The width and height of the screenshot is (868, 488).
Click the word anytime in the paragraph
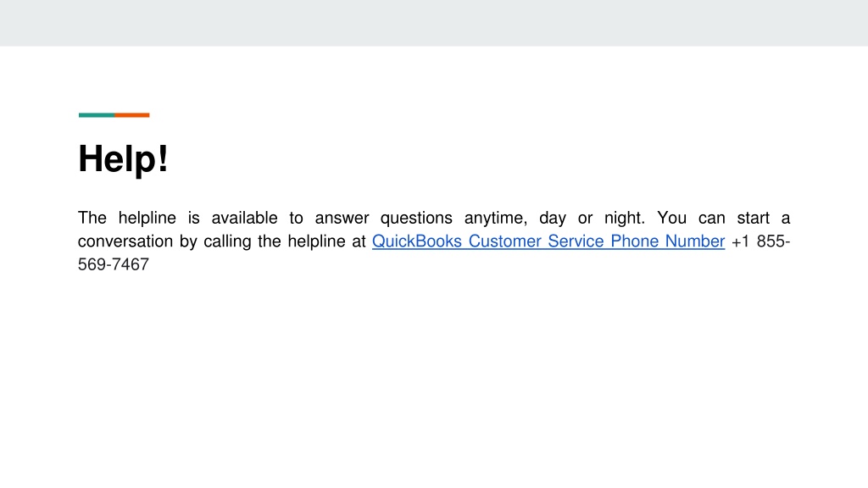[495, 218]
